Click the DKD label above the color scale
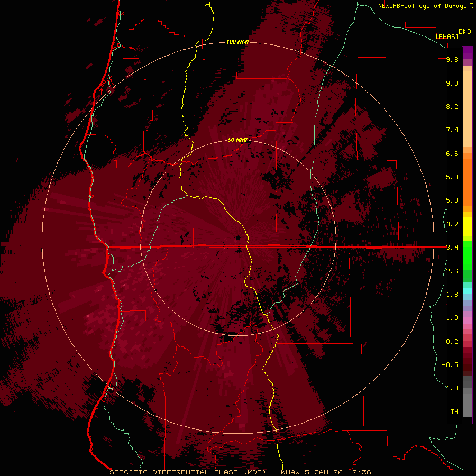Viewport: 476px width, 476px height. pos(465,32)
